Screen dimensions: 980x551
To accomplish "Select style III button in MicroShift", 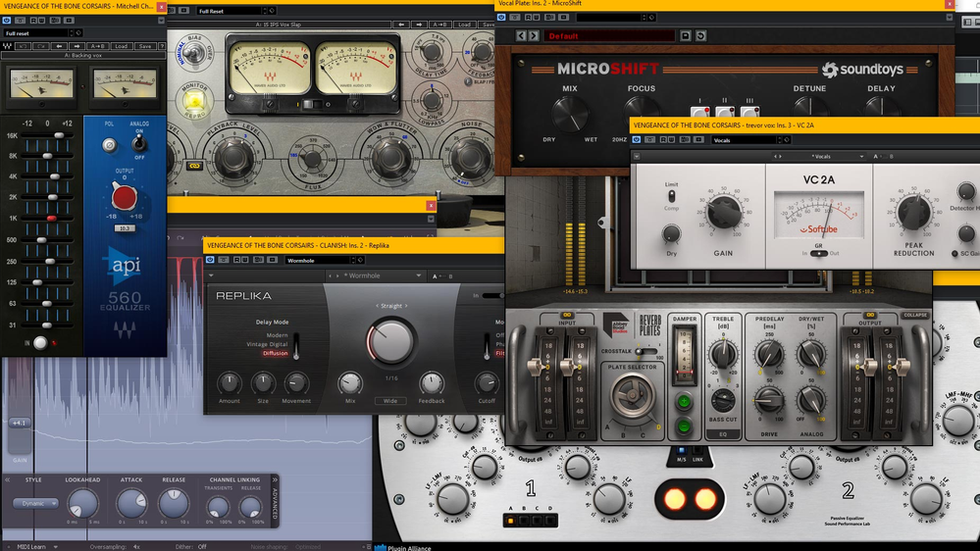I will tap(749, 113).
